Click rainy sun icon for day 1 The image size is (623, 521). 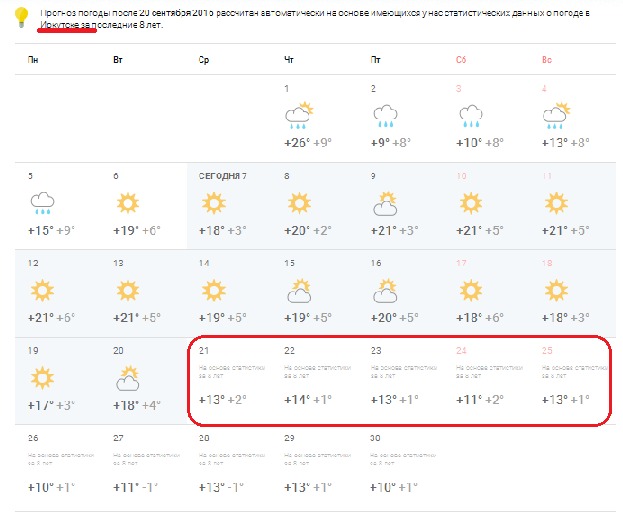pos(298,115)
